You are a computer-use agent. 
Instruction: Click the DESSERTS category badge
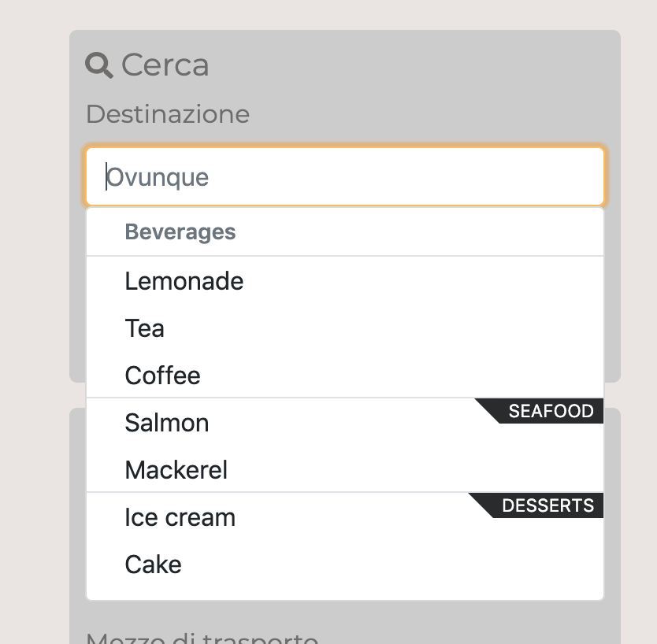click(547, 505)
